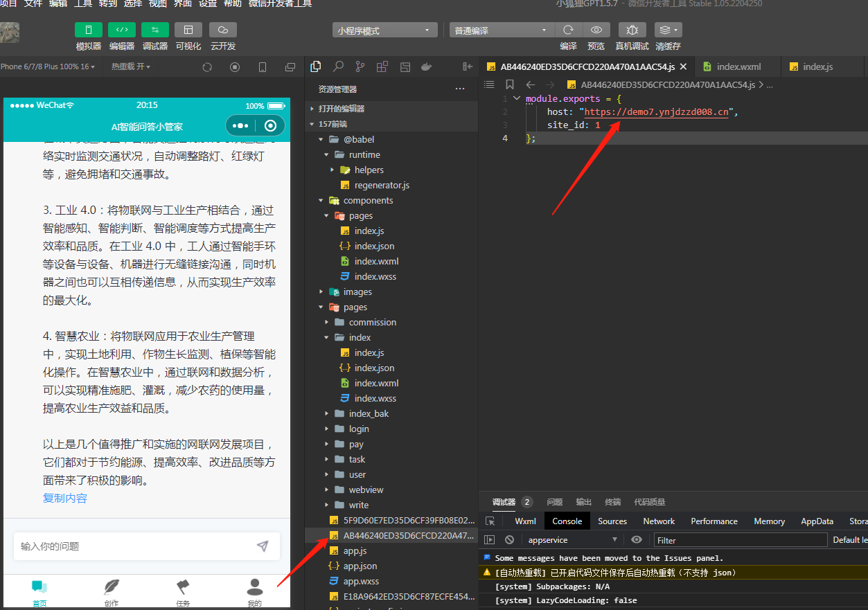Open the search icon in sidebar
The image size is (868, 610).
(337, 66)
